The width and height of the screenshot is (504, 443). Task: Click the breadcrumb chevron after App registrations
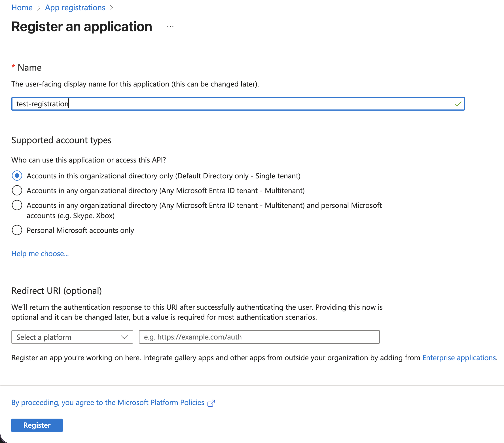pos(111,8)
